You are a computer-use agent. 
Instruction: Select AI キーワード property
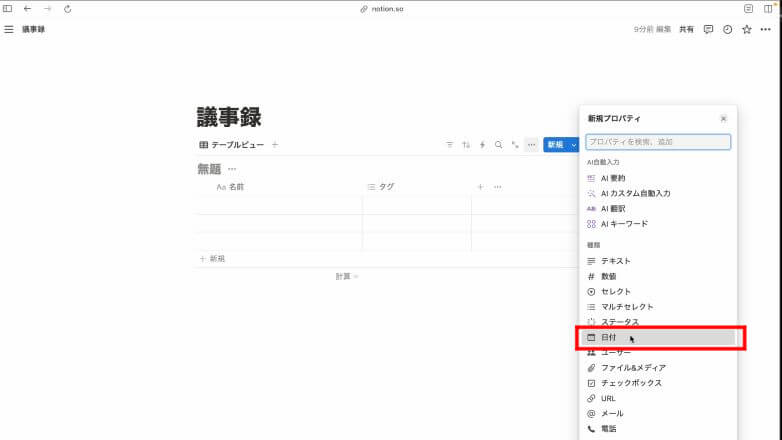(x=658, y=224)
